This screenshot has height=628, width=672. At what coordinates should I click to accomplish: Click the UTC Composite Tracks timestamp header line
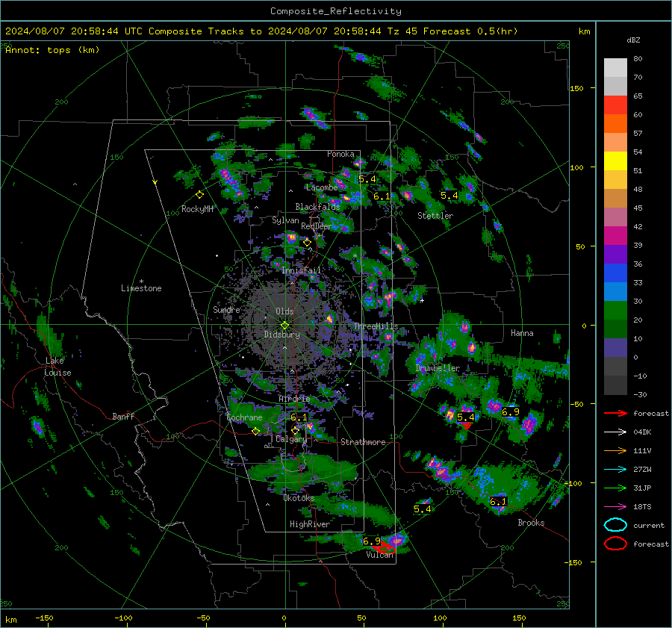(x=261, y=31)
